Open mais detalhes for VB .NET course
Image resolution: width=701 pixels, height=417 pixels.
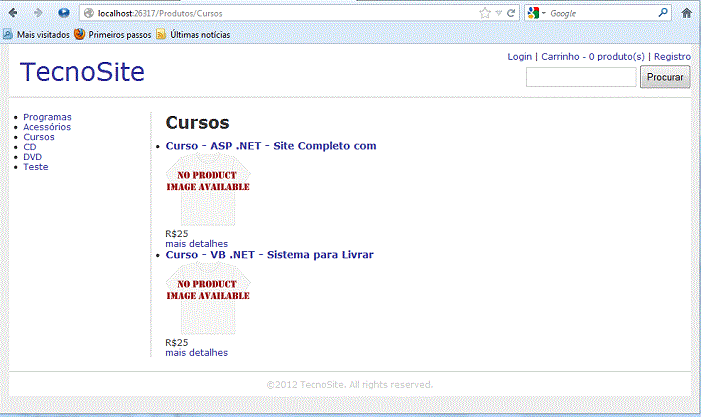[x=197, y=353]
